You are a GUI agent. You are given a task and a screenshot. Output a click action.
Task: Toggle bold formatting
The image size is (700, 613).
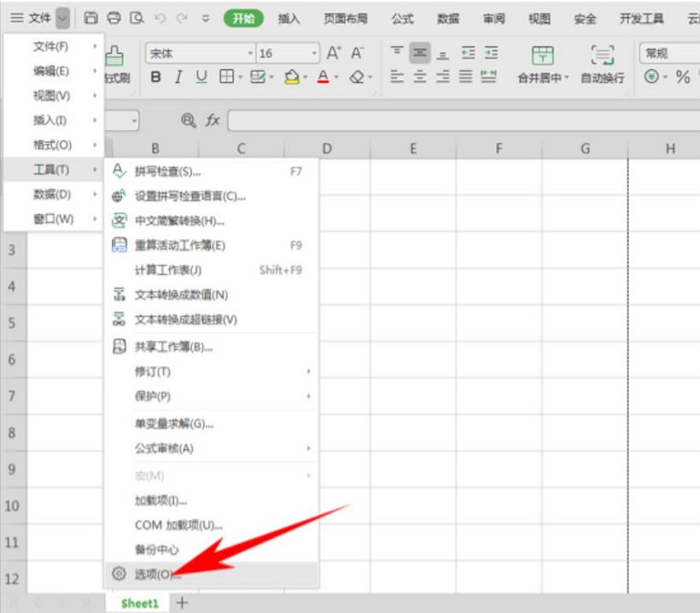click(155, 78)
